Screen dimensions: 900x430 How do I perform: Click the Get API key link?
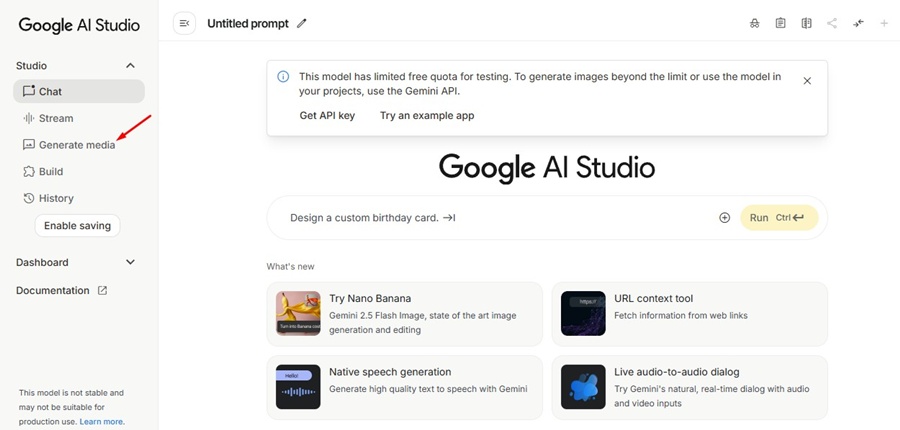pyautogui.click(x=327, y=116)
